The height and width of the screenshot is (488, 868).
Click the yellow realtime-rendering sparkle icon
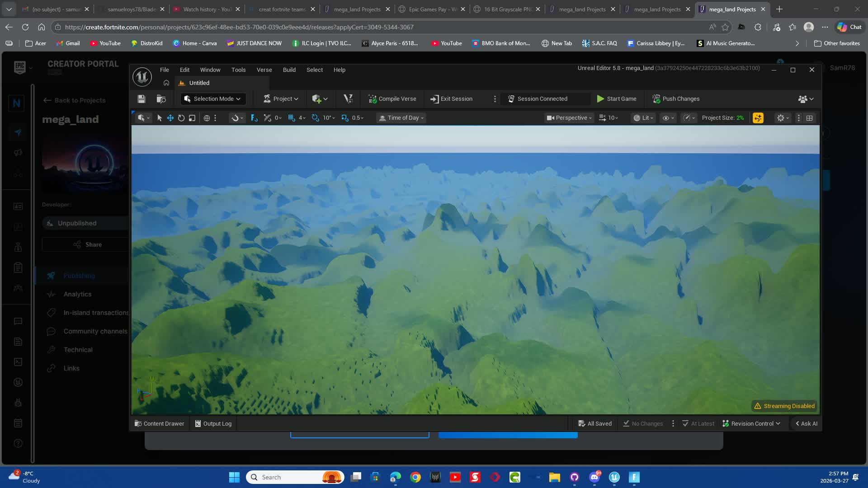click(758, 118)
